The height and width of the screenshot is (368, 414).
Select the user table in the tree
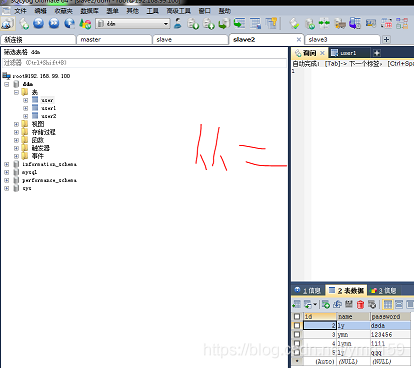point(47,100)
